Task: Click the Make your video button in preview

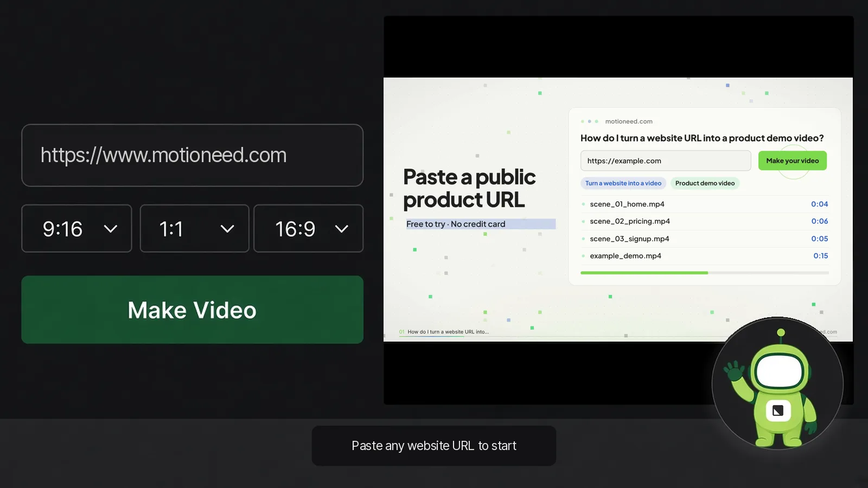Action: 792,160
